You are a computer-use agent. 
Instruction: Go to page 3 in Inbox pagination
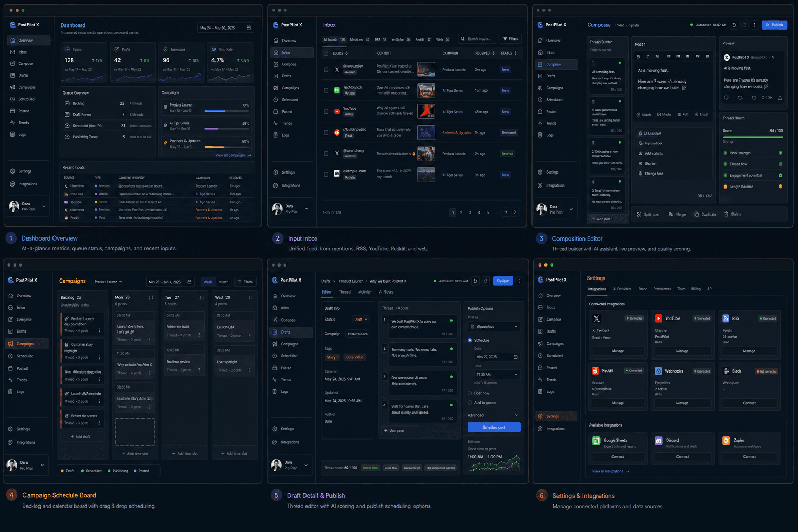(470, 212)
